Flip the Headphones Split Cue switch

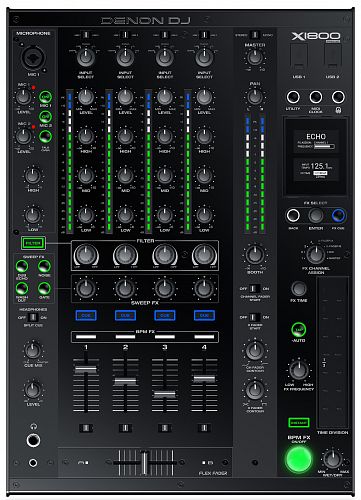pyautogui.click(x=33, y=317)
